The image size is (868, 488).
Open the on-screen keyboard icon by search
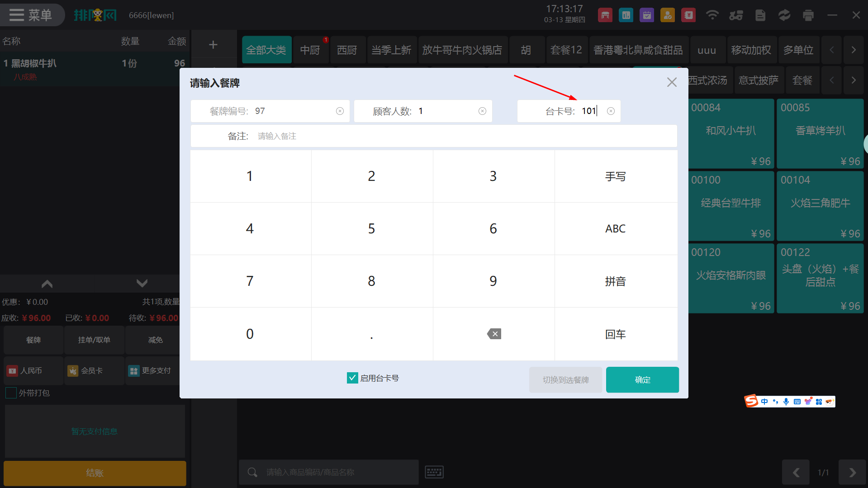click(x=434, y=472)
